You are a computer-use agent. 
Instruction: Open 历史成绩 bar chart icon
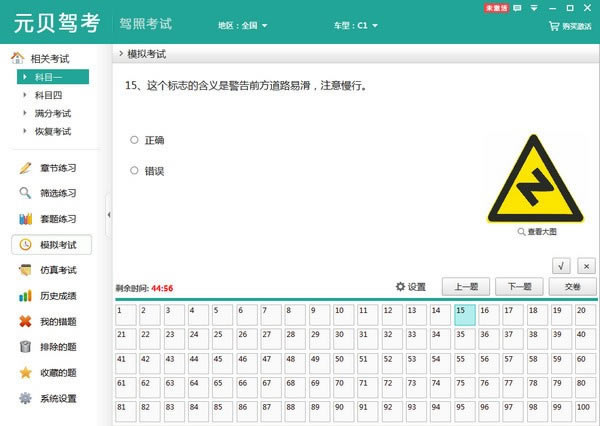[25, 296]
